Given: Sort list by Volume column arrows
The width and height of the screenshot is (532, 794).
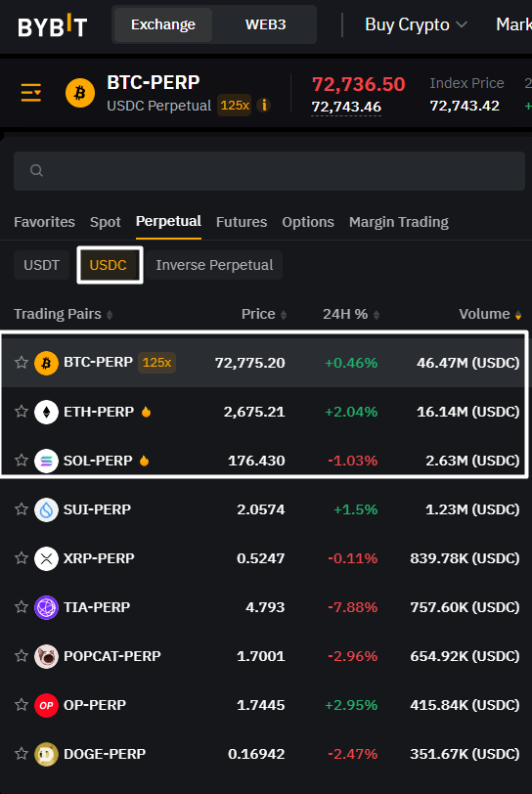Looking at the screenshot, I should (x=517, y=315).
